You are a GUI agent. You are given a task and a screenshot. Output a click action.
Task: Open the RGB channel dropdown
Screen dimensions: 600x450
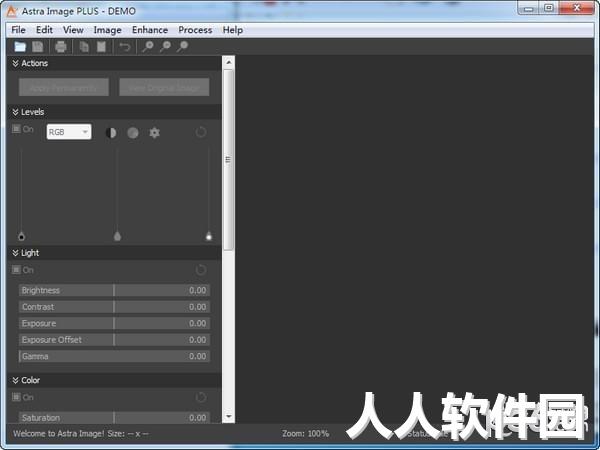pyautogui.click(x=69, y=132)
